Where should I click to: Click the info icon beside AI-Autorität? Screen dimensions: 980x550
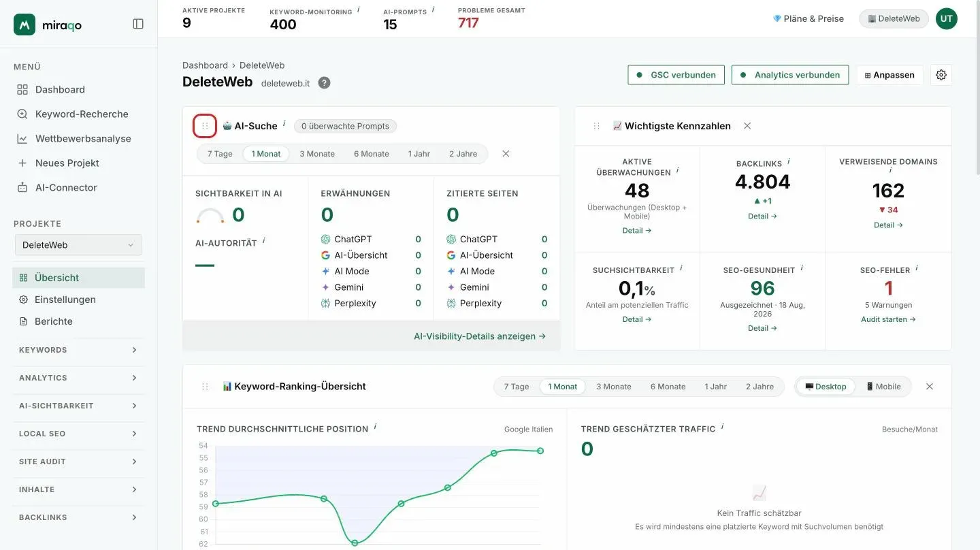(x=263, y=240)
